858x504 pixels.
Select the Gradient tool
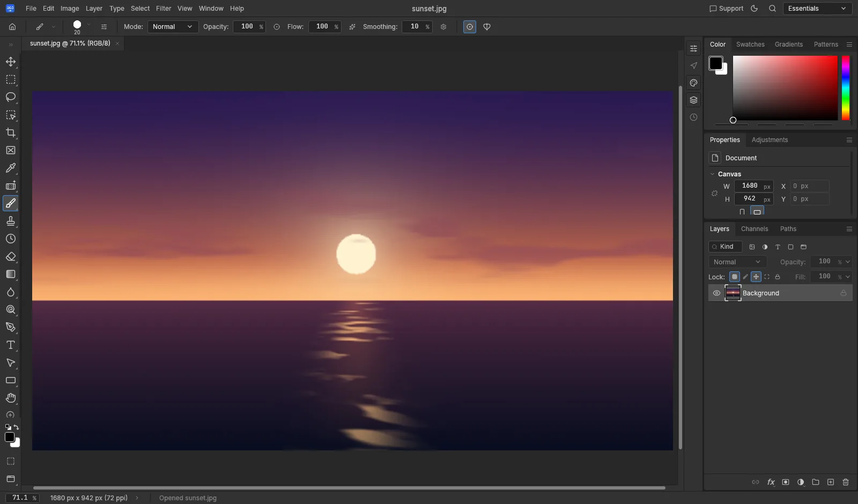(11, 274)
